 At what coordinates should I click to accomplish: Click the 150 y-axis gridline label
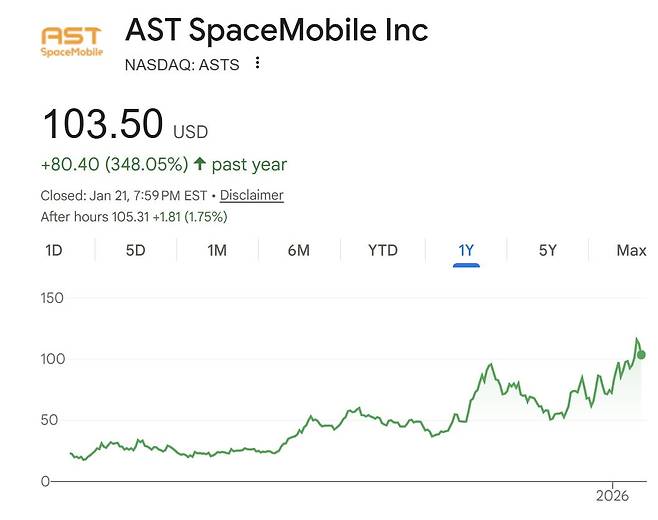(51, 298)
